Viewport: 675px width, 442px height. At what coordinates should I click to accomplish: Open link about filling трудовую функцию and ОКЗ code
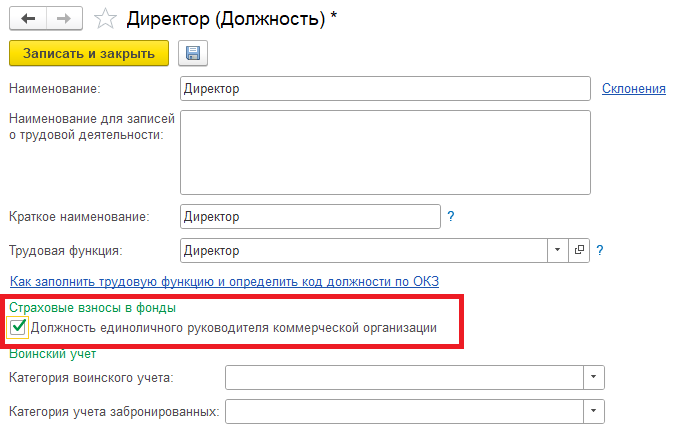point(224,281)
